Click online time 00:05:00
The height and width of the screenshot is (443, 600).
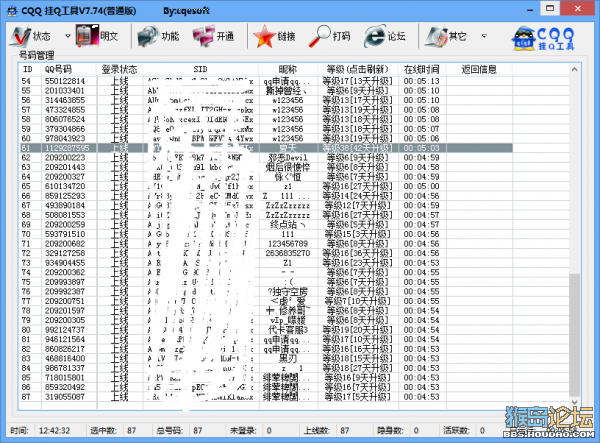pos(421,186)
